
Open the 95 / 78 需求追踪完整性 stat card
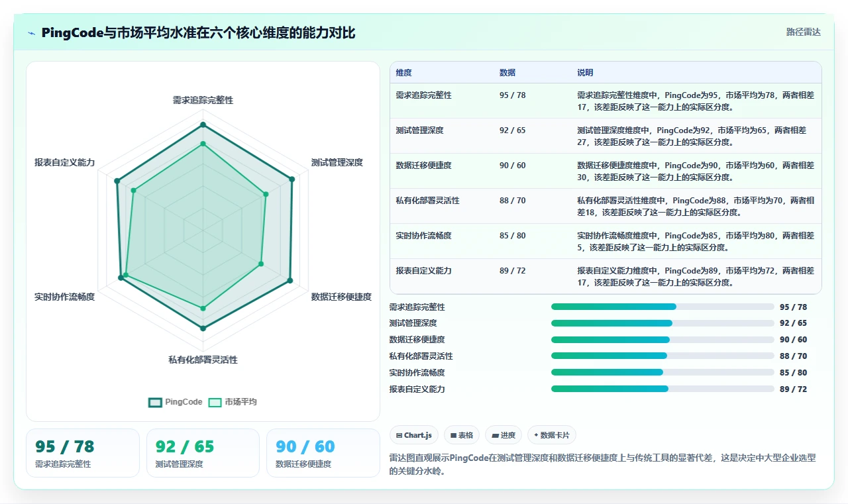[x=83, y=453]
